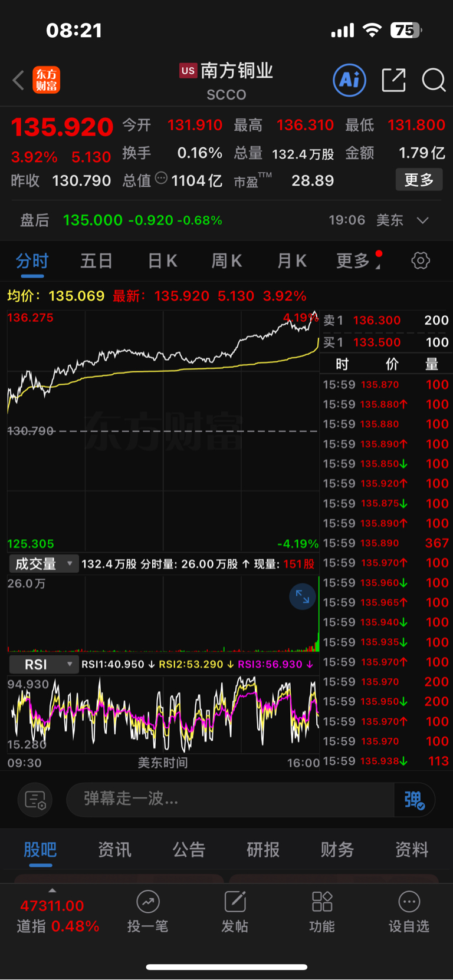Tap the 现量 151股 value
This screenshot has height=980, width=453.
(298, 564)
